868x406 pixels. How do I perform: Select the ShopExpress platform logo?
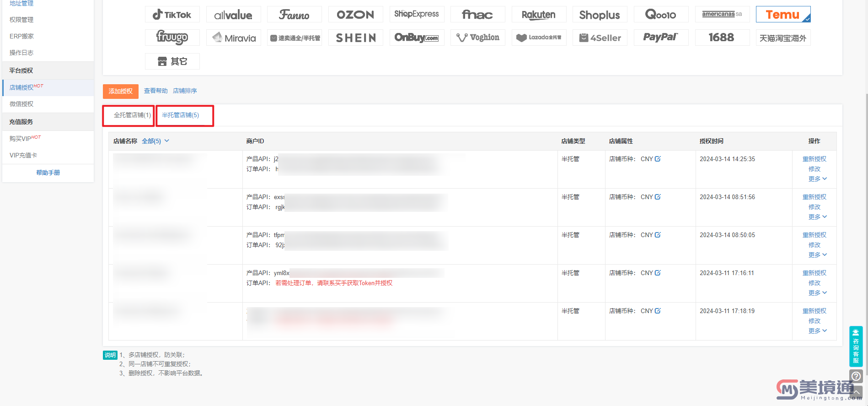(417, 15)
